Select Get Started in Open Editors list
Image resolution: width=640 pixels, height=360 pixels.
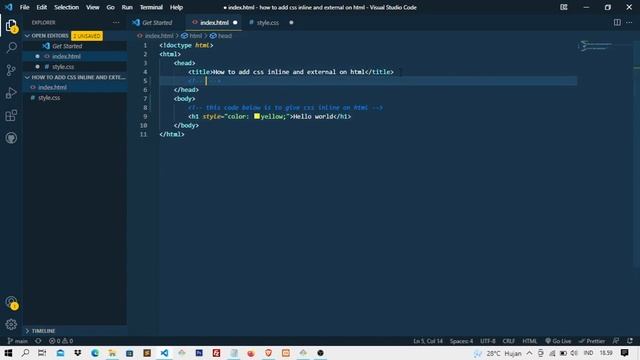75,46
